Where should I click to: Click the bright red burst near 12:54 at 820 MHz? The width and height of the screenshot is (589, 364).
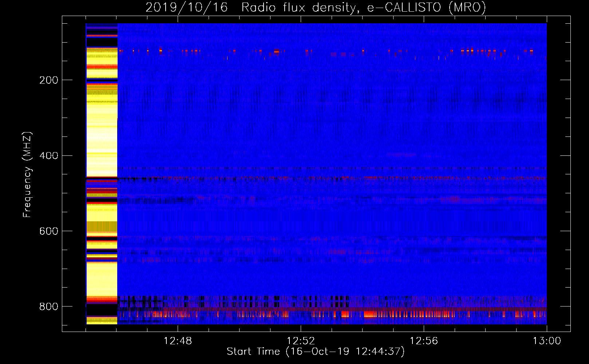tap(371, 314)
